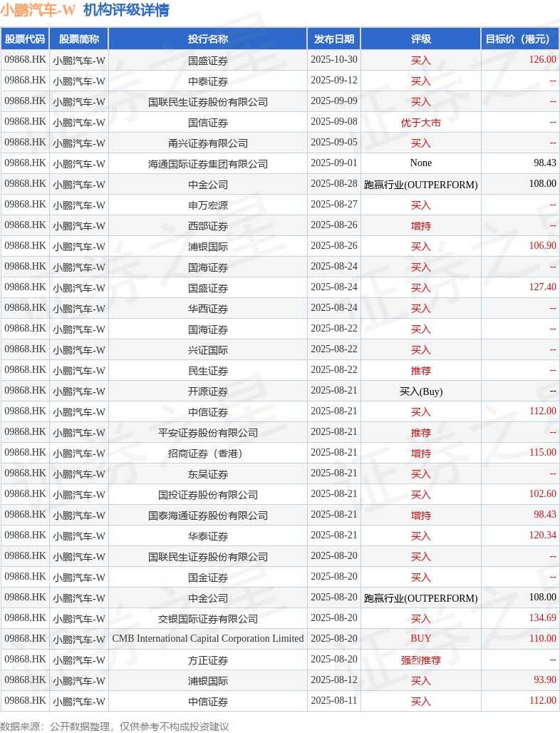Screen dimensions: 560x733
Task: Click the 强烈推荐 rating
Action: coord(421,660)
